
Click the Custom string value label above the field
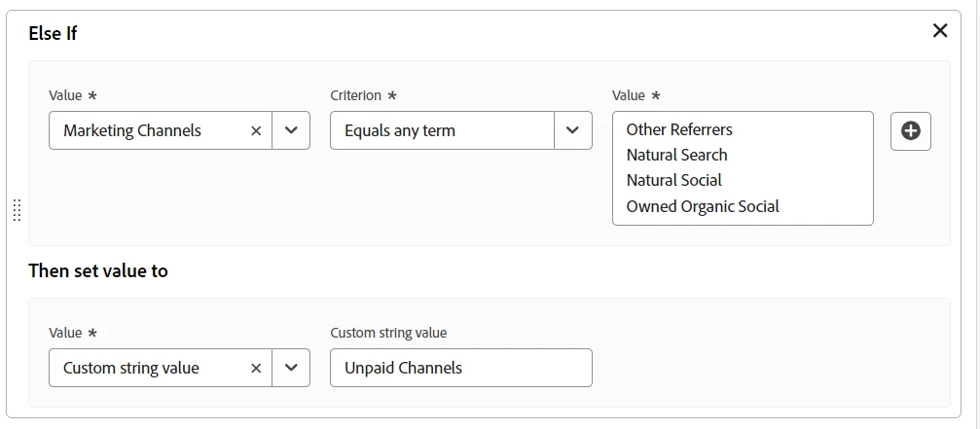coord(388,333)
